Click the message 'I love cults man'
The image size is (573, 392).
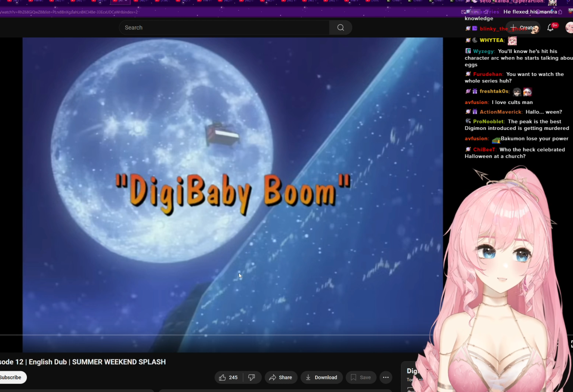512,102
